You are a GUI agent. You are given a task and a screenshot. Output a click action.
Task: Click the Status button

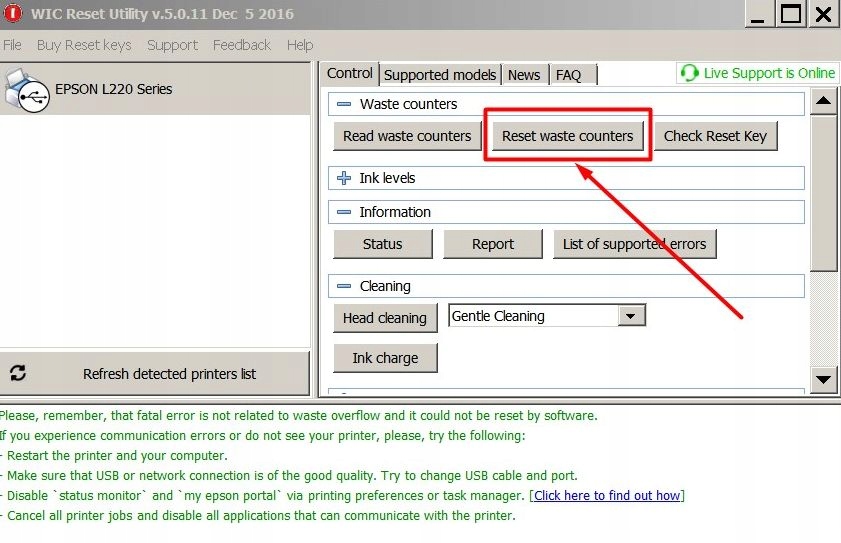(382, 244)
